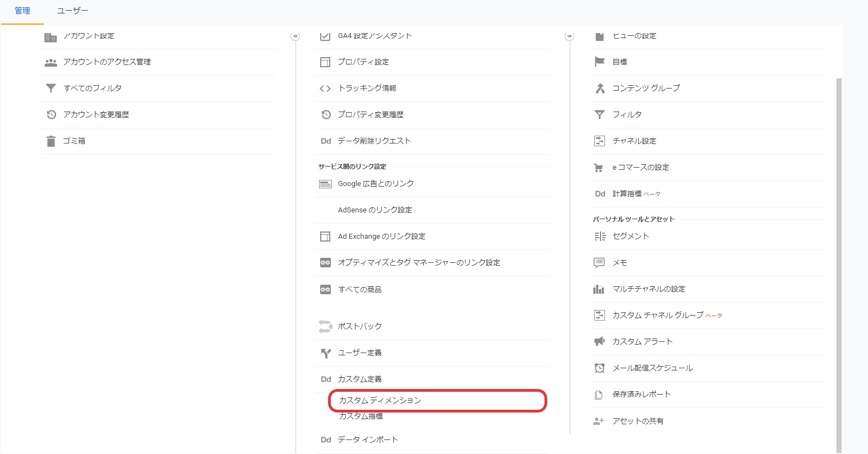Click the Dd icon beside データ削除リクエスト
Viewport: 868px width, 454px height.
pyautogui.click(x=326, y=141)
